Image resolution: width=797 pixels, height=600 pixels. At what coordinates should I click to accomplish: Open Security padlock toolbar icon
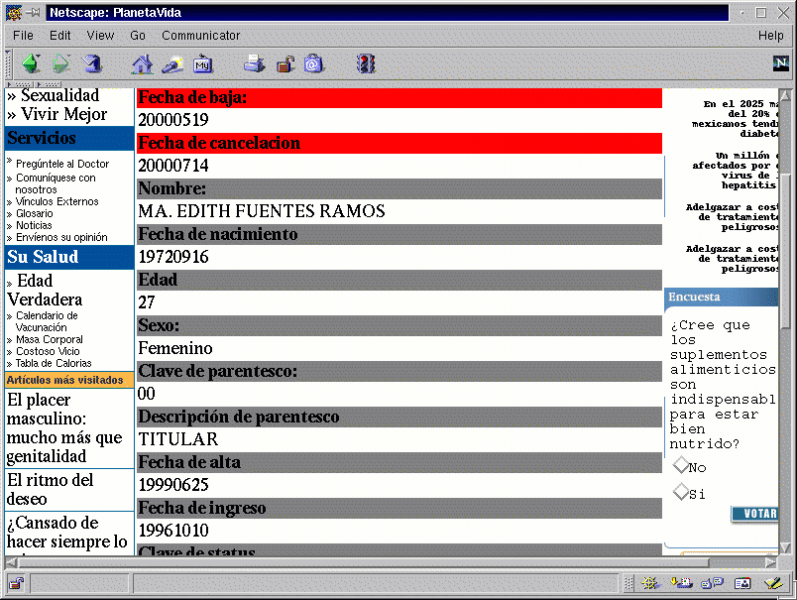pos(285,64)
